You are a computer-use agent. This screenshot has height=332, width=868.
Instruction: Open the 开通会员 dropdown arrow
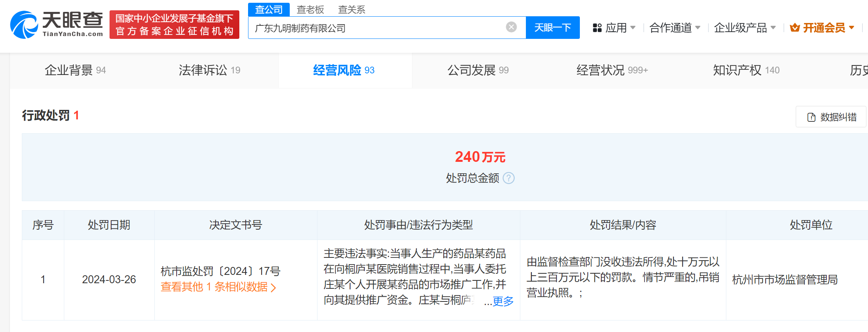(851, 28)
